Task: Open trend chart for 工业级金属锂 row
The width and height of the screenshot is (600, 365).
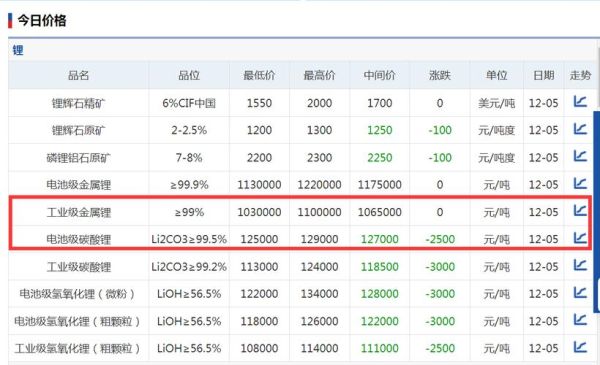Action: tap(580, 210)
